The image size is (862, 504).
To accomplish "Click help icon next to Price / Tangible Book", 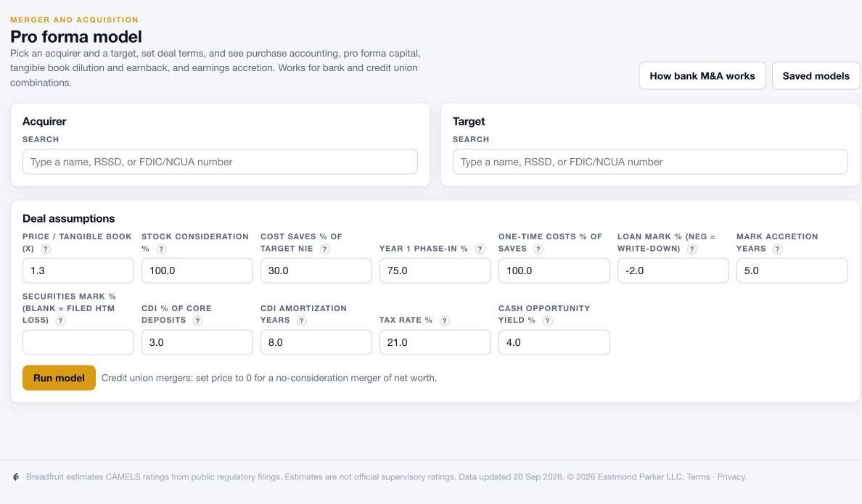I will (46, 249).
